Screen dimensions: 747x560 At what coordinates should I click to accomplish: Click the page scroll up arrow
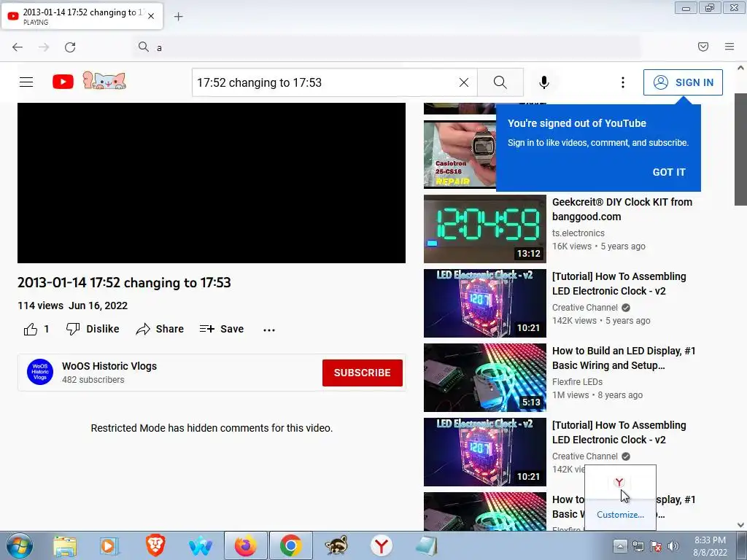[x=741, y=68]
